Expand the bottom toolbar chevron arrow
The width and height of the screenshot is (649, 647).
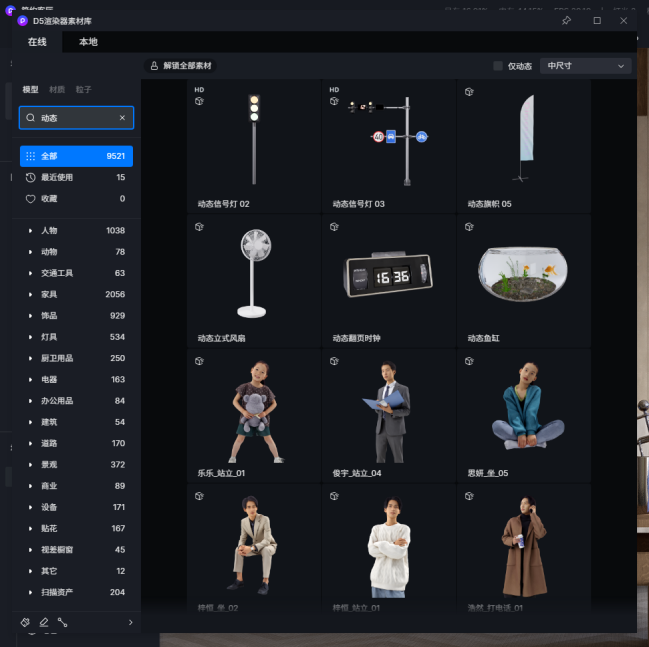tap(130, 622)
